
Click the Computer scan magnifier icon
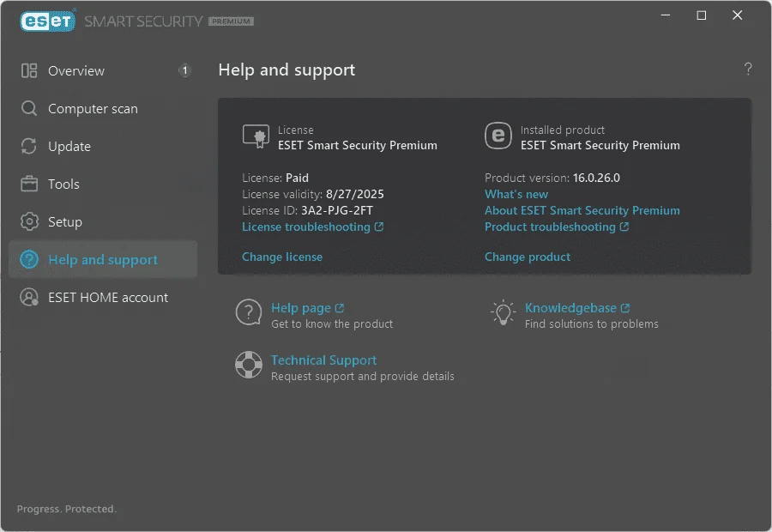[29, 108]
